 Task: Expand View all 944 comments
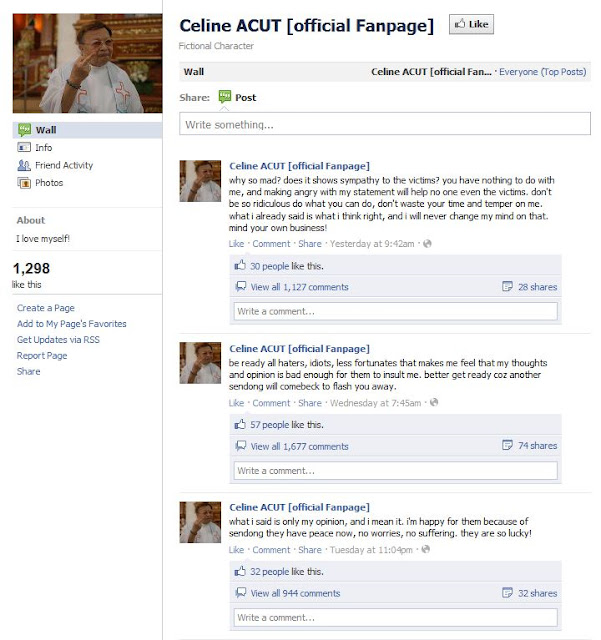coord(295,593)
